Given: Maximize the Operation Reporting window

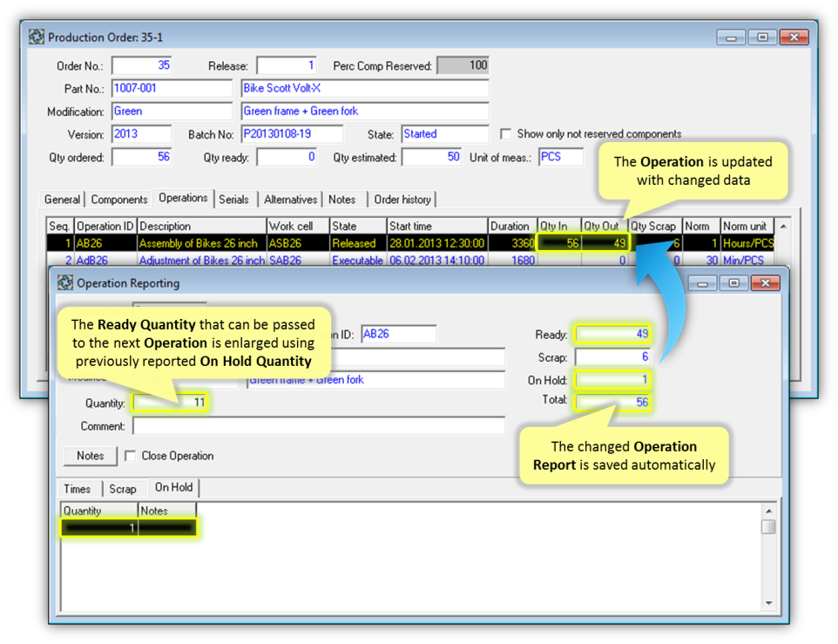Looking at the screenshot, I should point(733,283).
